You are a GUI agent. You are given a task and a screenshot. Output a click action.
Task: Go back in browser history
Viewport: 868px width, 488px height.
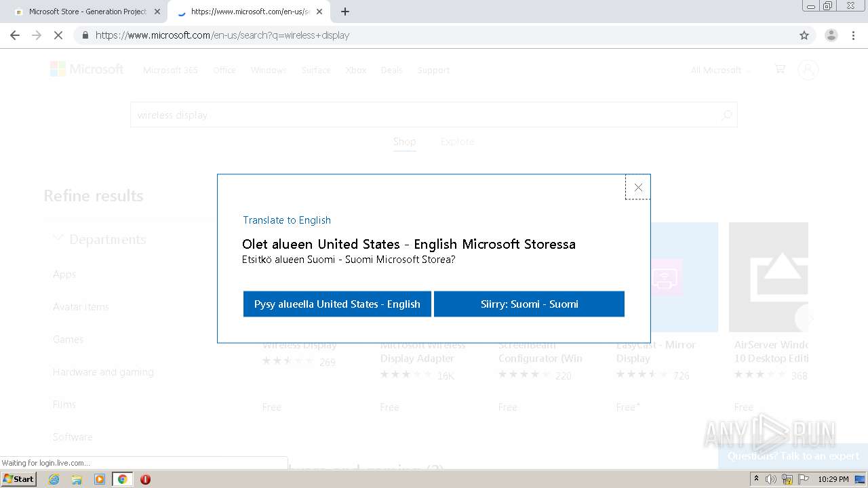click(15, 35)
